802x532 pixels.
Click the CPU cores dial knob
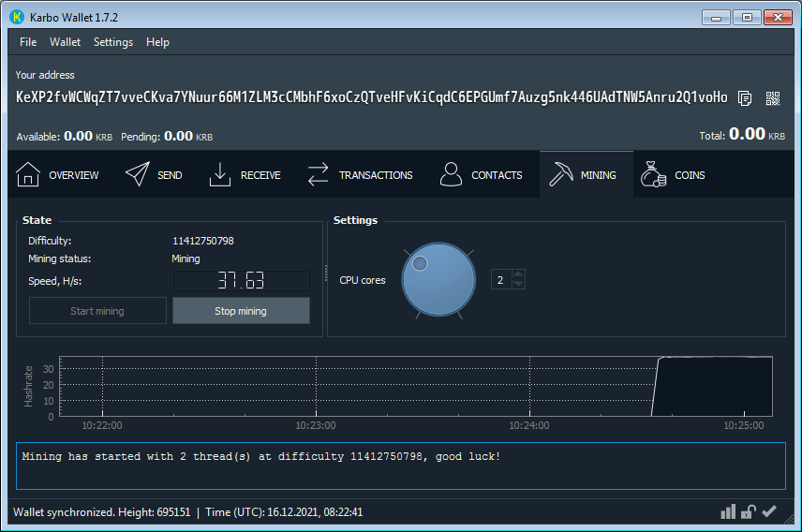(438, 279)
